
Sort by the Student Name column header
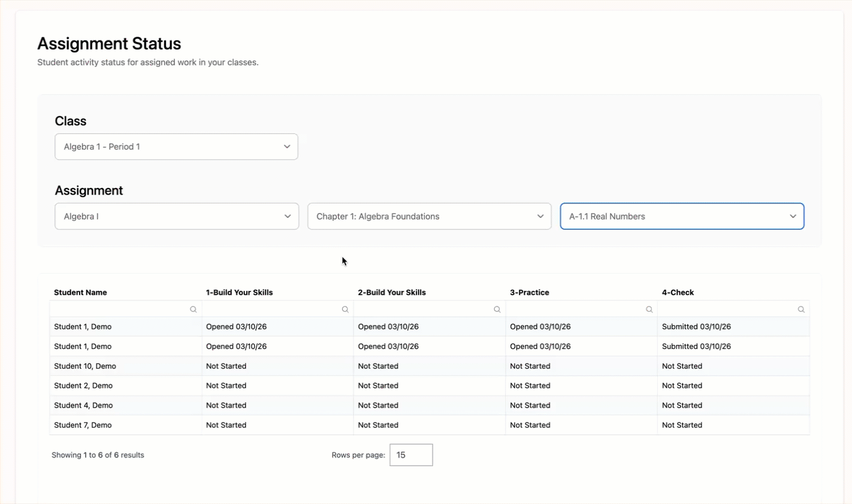point(80,293)
